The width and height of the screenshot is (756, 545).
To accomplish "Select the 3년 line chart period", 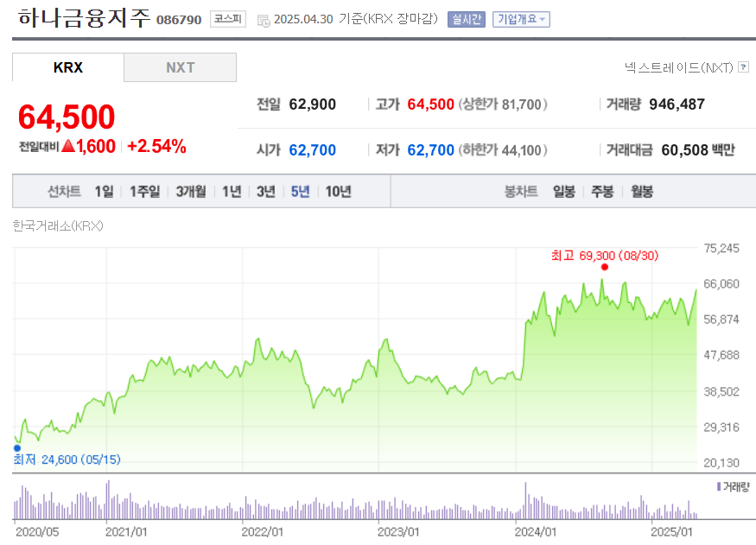I will point(265,191).
